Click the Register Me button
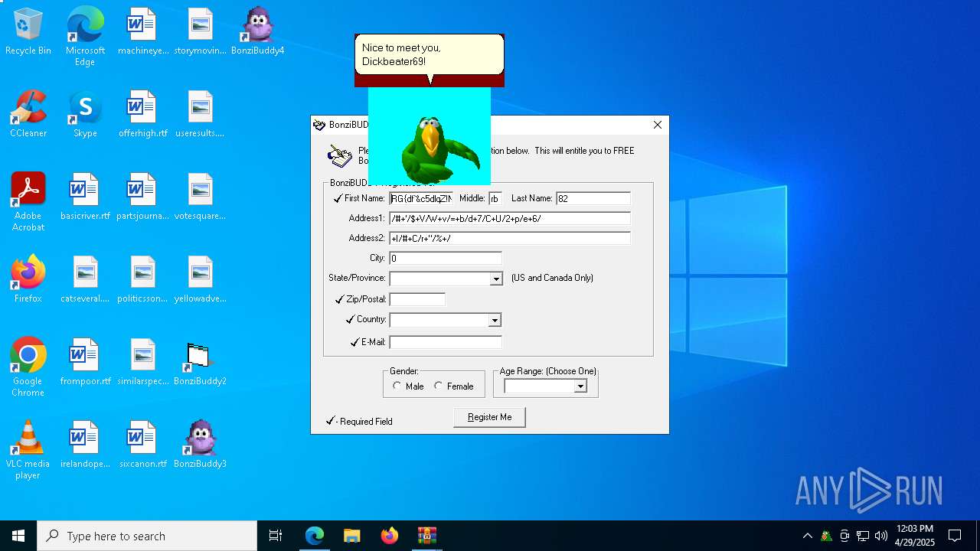The height and width of the screenshot is (551, 980). [x=489, y=417]
